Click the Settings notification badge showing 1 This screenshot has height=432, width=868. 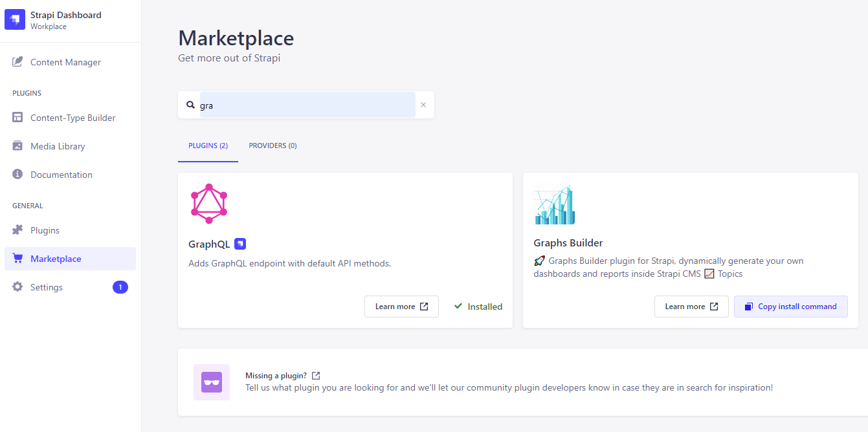click(x=120, y=287)
